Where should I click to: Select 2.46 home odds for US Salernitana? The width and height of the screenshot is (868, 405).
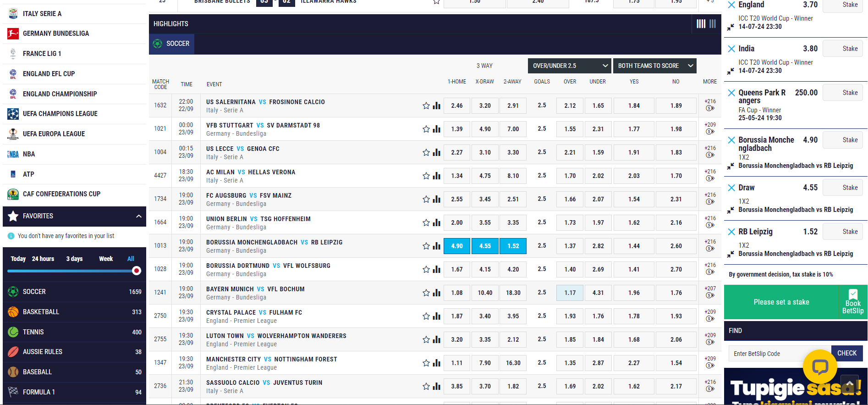tap(457, 105)
